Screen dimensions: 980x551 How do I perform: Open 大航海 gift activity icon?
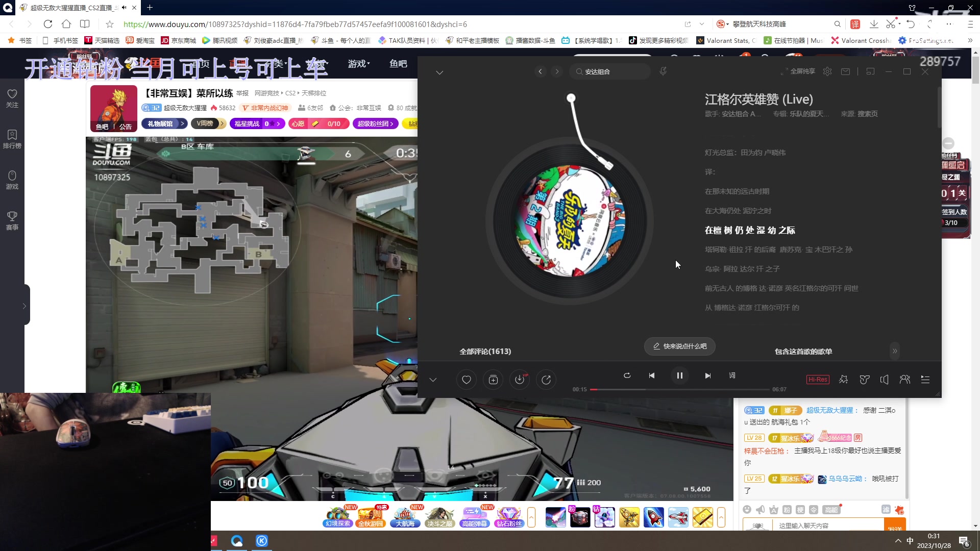pyautogui.click(x=406, y=517)
